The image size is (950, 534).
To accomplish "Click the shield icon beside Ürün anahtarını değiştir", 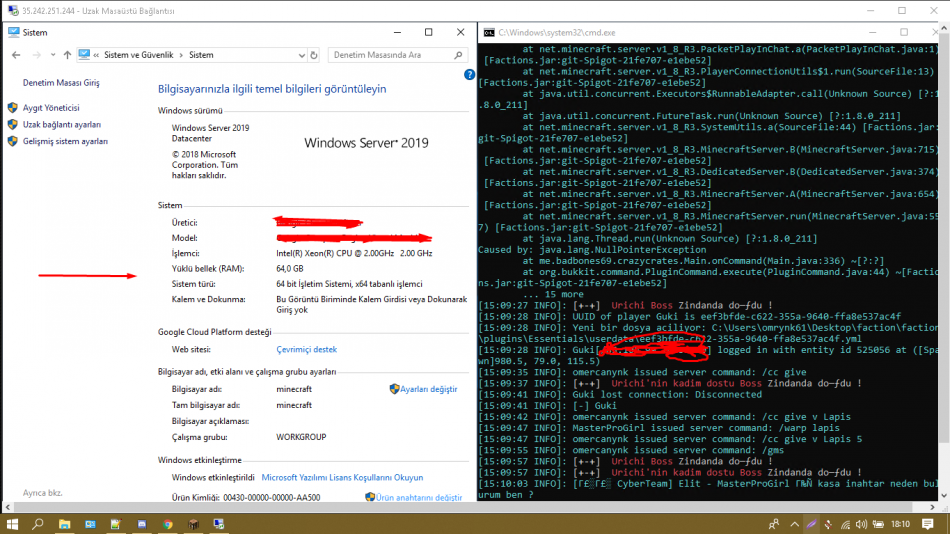I will click(x=370, y=497).
